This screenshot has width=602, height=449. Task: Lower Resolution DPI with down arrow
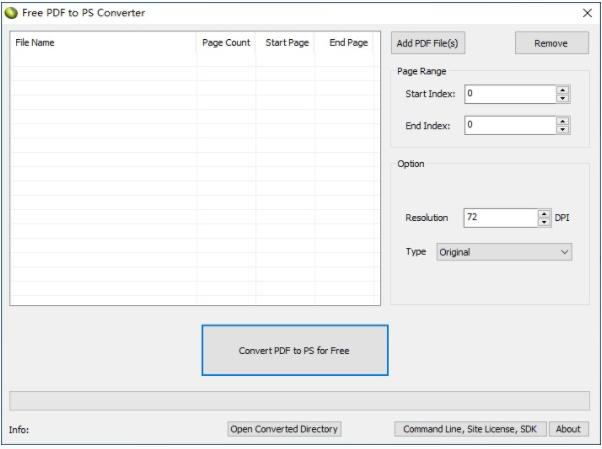click(544, 221)
